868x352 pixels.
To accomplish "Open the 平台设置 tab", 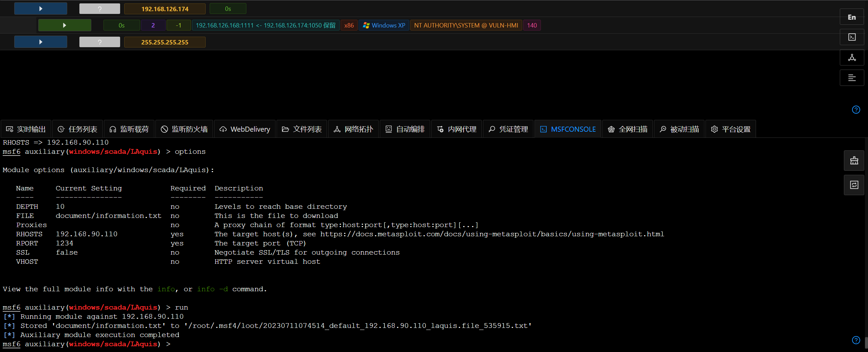I will point(731,129).
